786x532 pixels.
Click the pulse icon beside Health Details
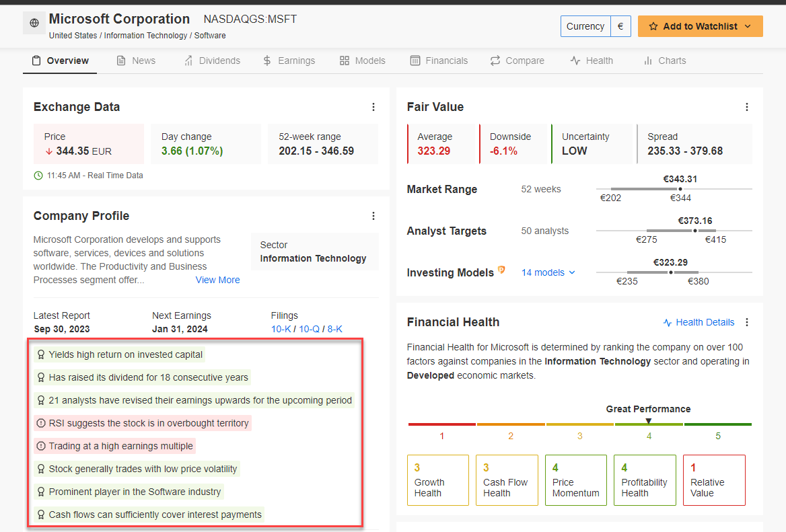point(668,323)
